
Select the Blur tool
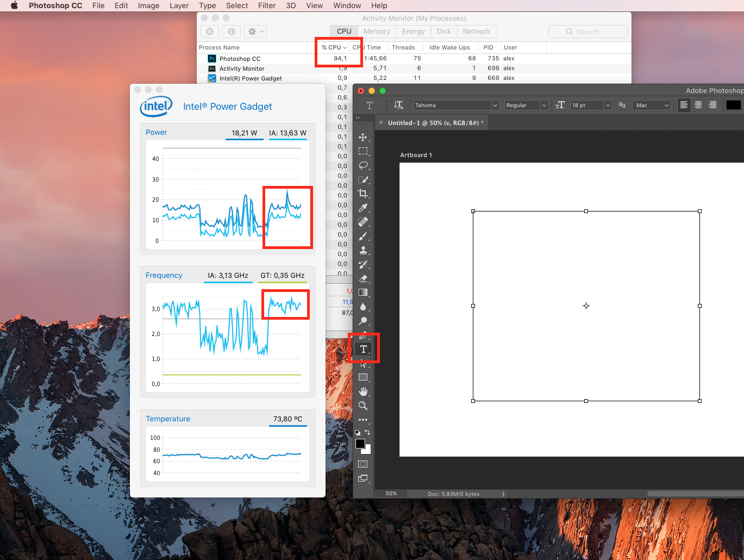coord(363,307)
